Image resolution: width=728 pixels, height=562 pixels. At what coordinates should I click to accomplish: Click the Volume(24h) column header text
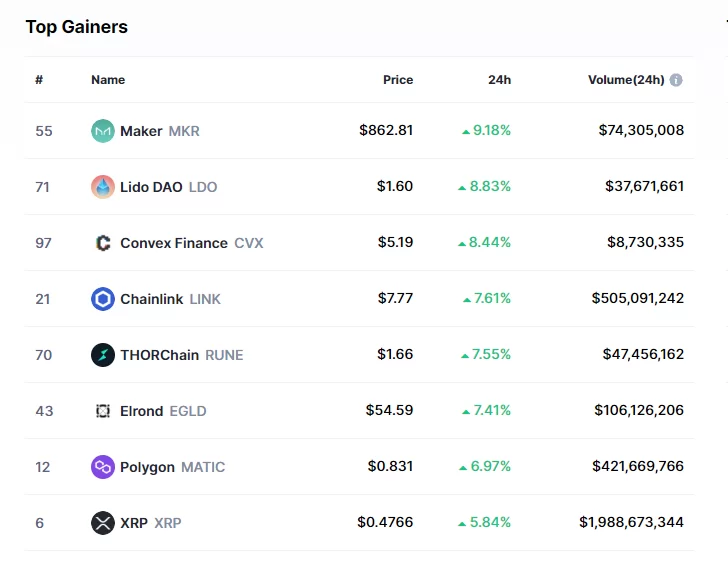(626, 80)
